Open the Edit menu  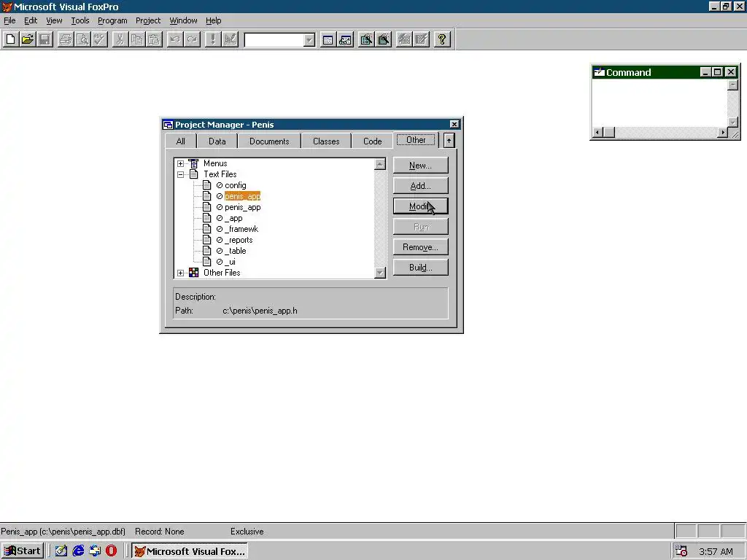[x=31, y=20]
